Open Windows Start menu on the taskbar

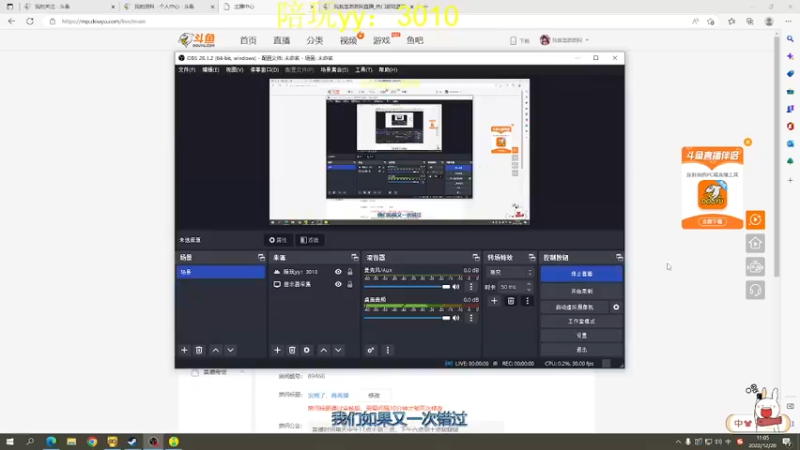pyautogui.click(x=10, y=442)
